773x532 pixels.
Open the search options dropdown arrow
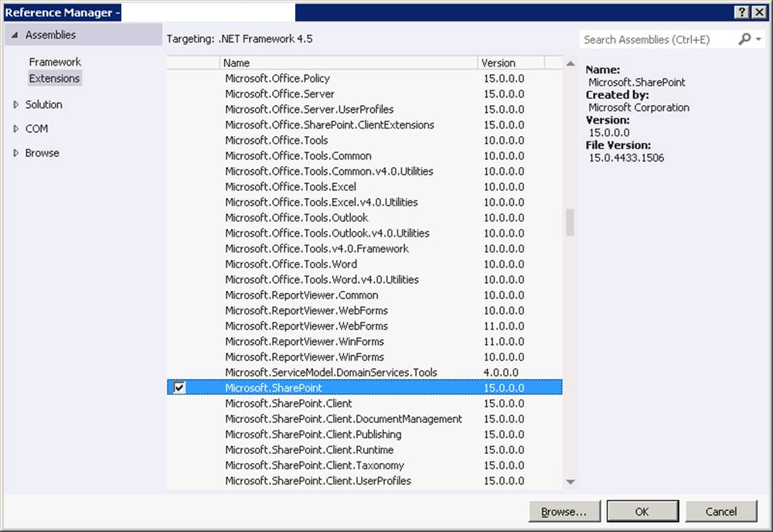click(x=758, y=39)
